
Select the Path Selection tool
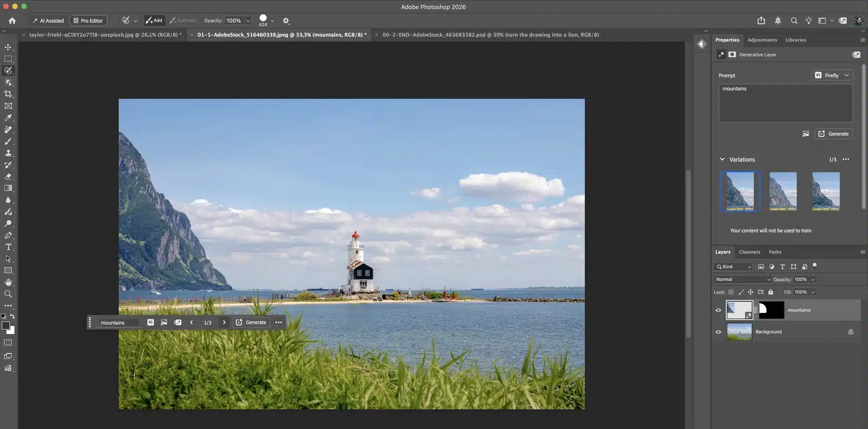pos(8,259)
